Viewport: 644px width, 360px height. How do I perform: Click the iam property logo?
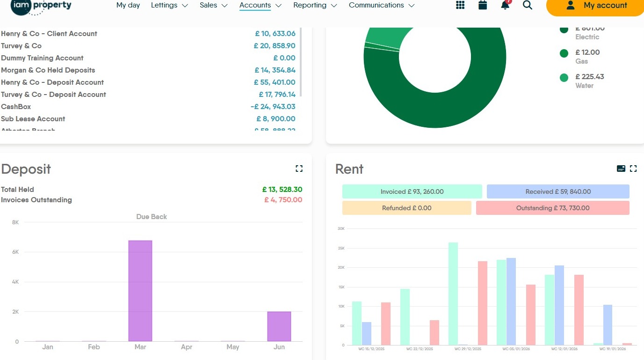[42, 6]
